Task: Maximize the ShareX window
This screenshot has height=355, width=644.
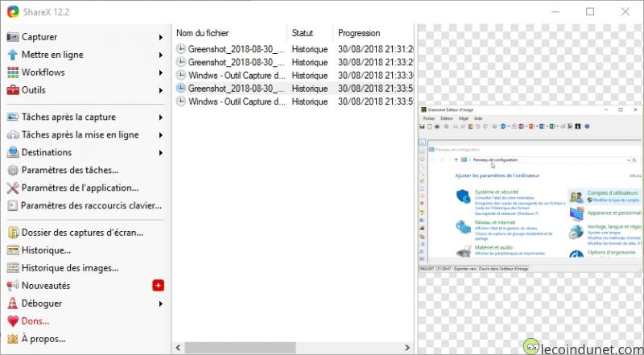Action: tap(590, 11)
